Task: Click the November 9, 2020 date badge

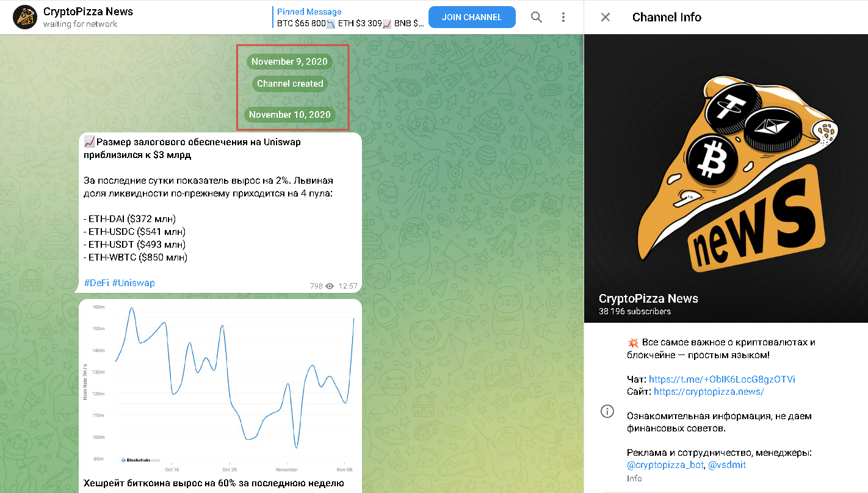Action: coord(289,62)
